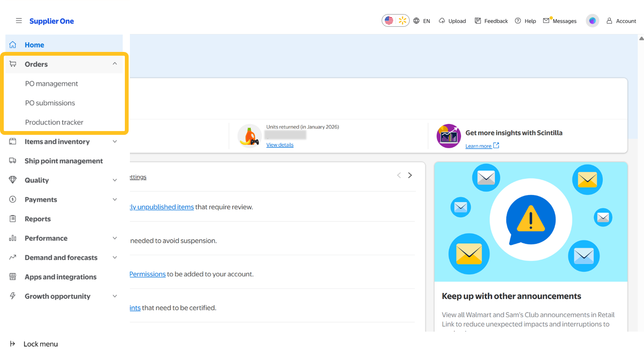The width and height of the screenshot is (644, 353).
Task: Open the Account menu
Action: click(x=621, y=21)
